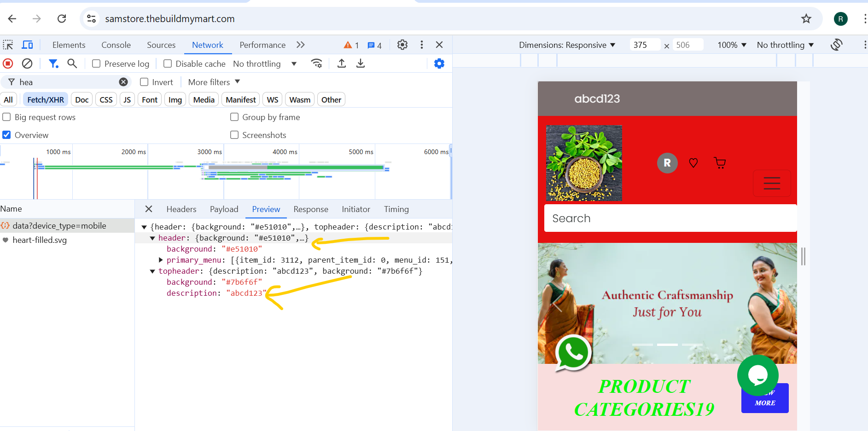Switch to the Sources tab
The height and width of the screenshot is (431, 868).
[161, 45]
